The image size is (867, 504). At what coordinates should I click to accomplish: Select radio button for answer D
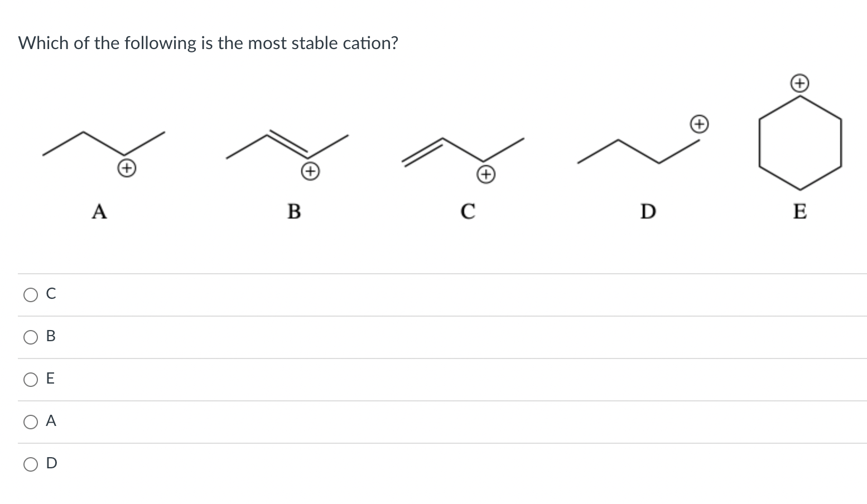pyautogui.click(x=30, y=464)
